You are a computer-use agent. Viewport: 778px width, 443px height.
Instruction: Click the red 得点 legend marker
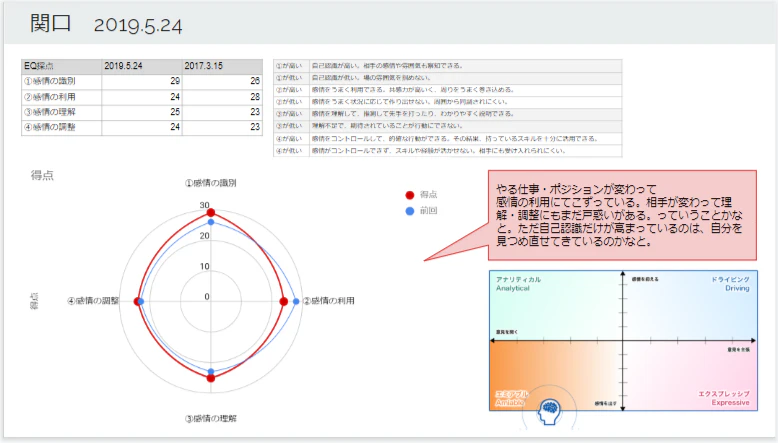(x=409, y=195)
